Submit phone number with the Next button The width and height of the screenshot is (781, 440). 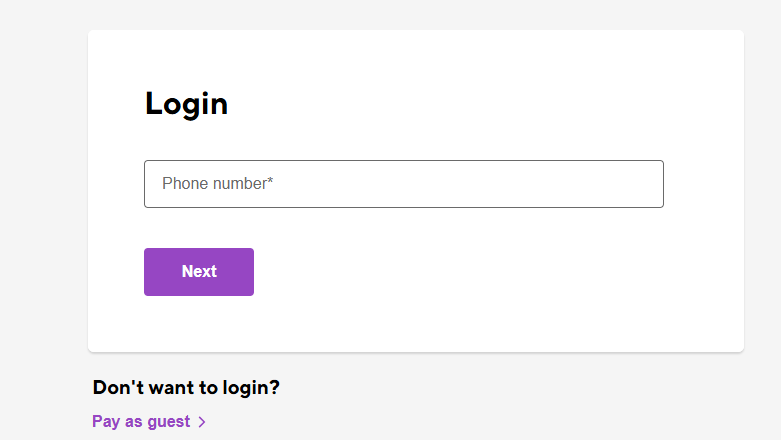tap(199, 272)
